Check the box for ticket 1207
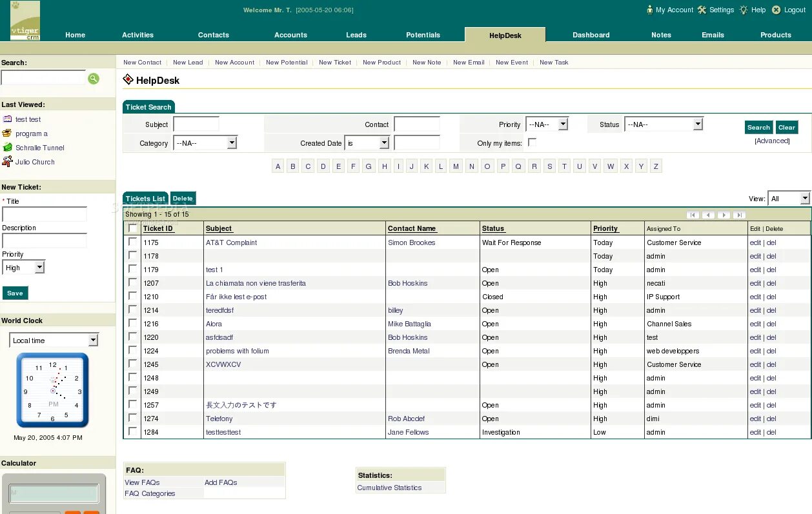The image size is (812, 514). [x=133, y=282]
